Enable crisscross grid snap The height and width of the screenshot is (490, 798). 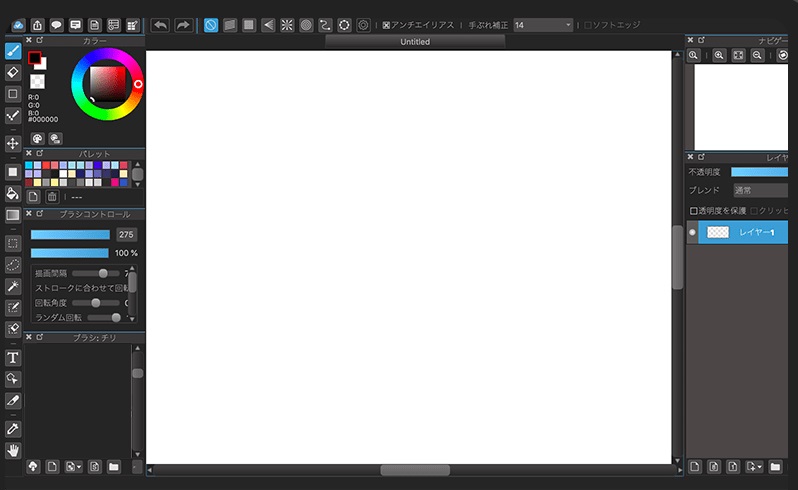click(x=249, y=25)
